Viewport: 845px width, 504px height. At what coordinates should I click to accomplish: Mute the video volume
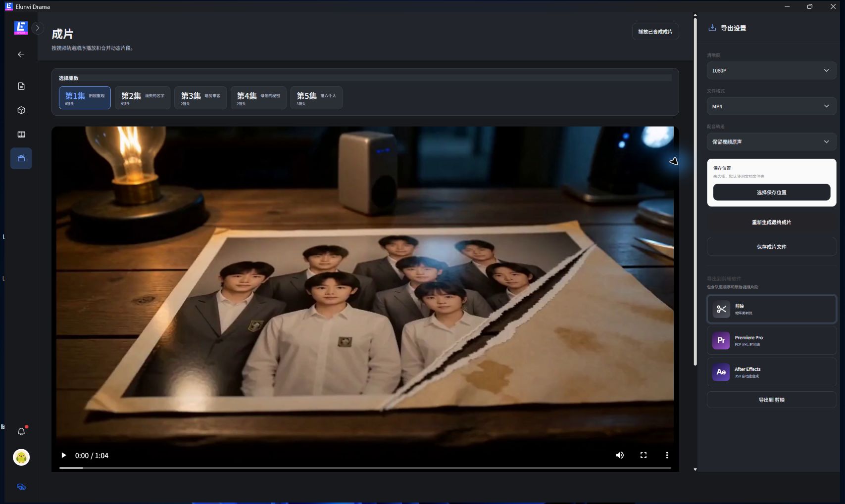[x=620, y=455]
